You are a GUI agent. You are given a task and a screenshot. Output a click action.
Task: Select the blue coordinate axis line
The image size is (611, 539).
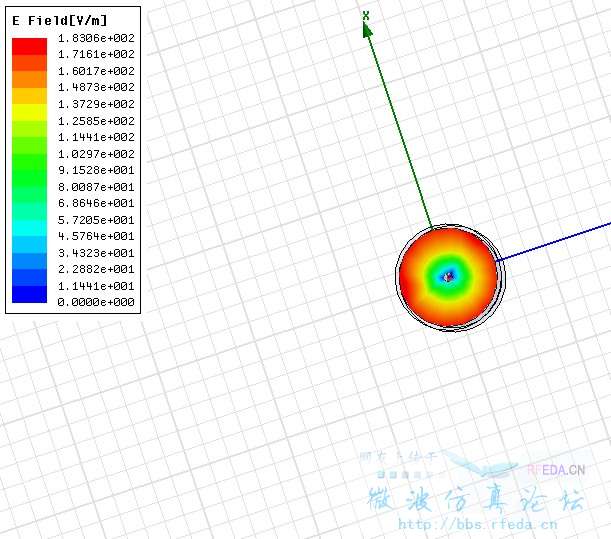[x=554, y=242]
